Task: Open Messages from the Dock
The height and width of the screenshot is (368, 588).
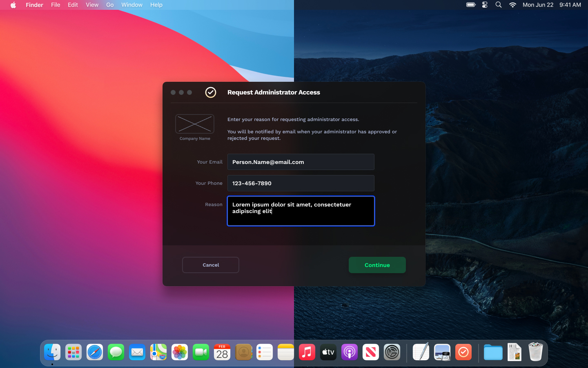Action: (x=116, y=352)
